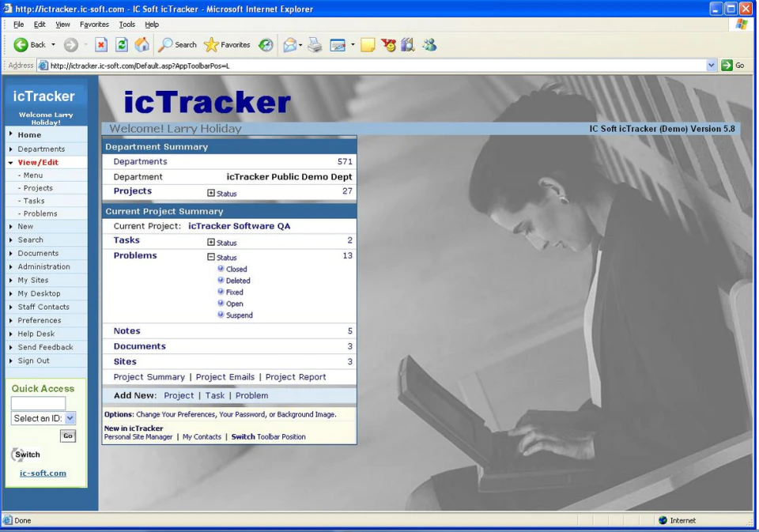Open the address bar dropdown arrow

click(711, 66)
